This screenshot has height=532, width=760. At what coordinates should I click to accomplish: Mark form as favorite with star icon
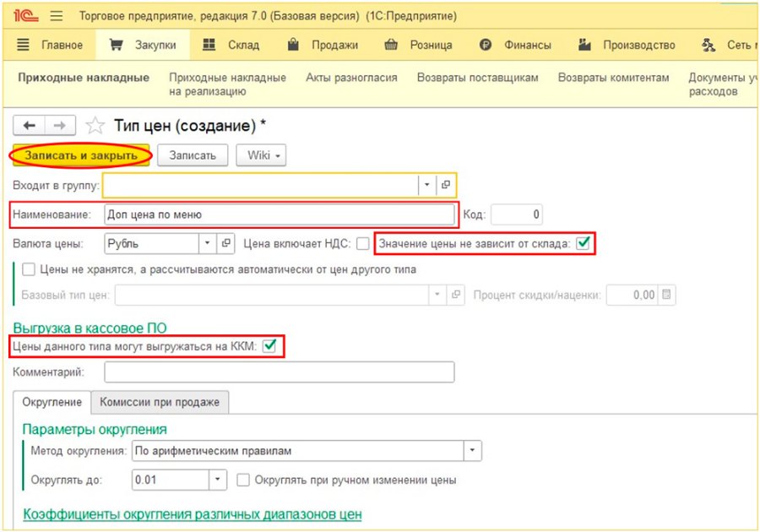click(95, 126)
